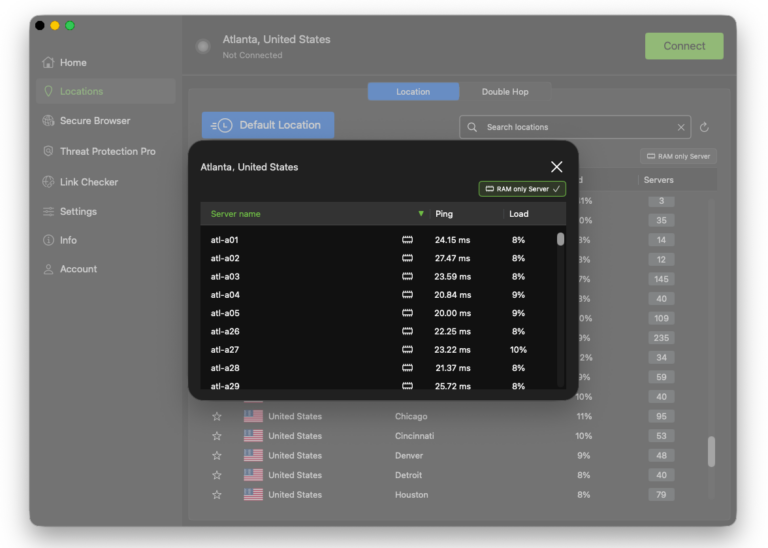Click the Default Location button
768x548 pixels.
(268, 125)
